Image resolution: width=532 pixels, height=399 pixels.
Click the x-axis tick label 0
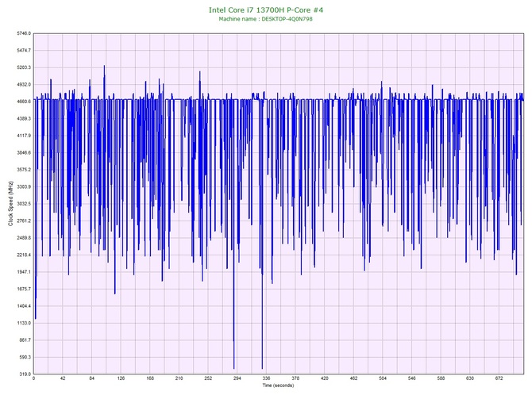coord(33,378)
